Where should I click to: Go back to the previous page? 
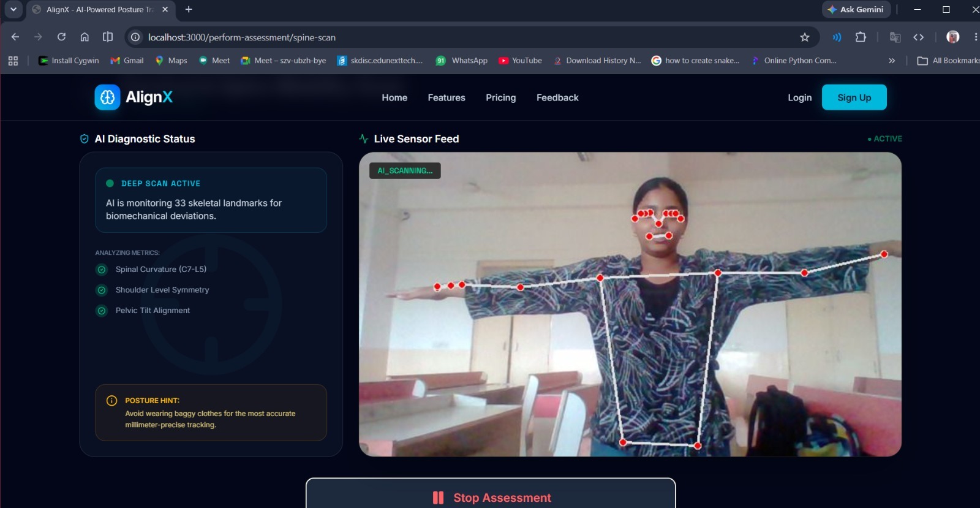(15, 37)
